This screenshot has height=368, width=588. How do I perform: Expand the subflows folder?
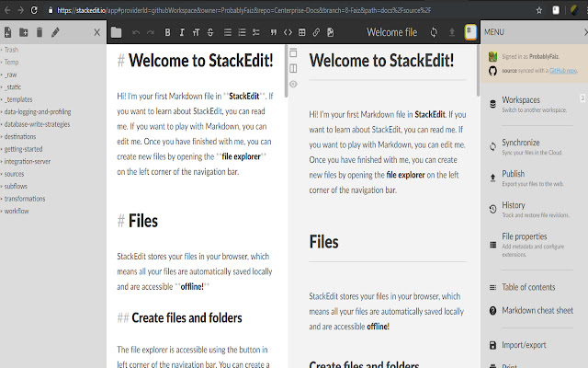(16, 186)
